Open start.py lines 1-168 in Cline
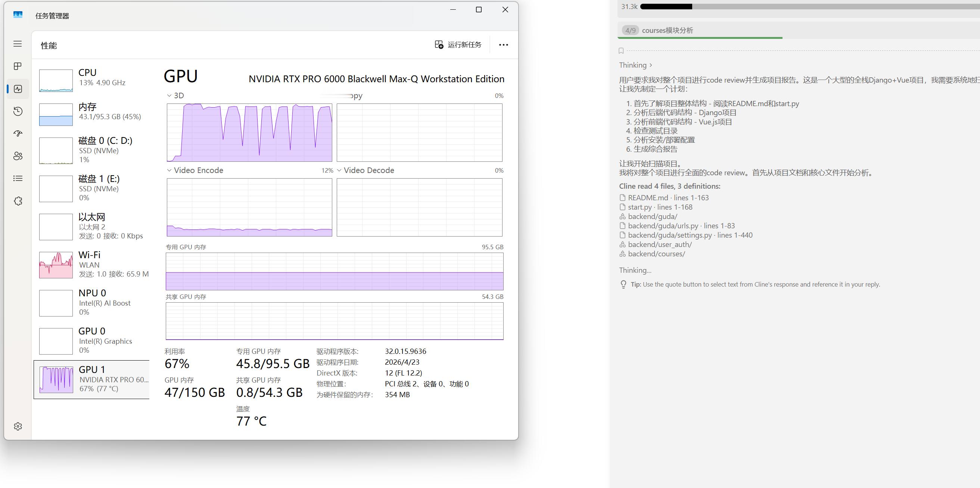This screenshot has height=488, width=980. pos(656,207)
